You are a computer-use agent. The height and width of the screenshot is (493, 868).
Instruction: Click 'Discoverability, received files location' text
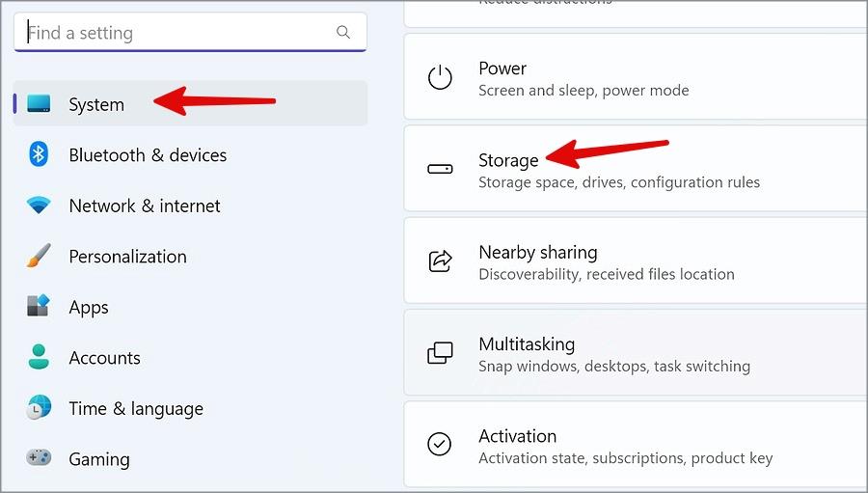pos(607,274)
